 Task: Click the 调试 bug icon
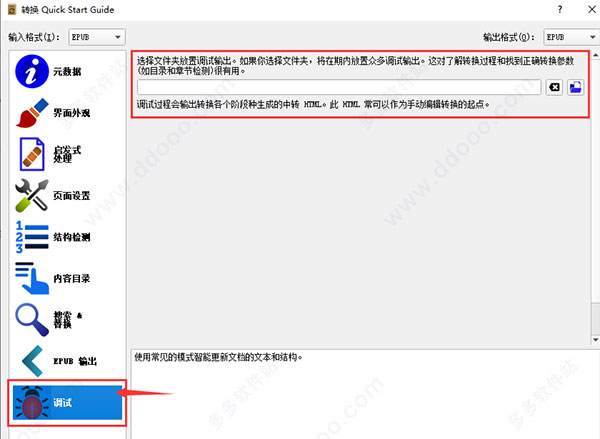pos(32,402)
